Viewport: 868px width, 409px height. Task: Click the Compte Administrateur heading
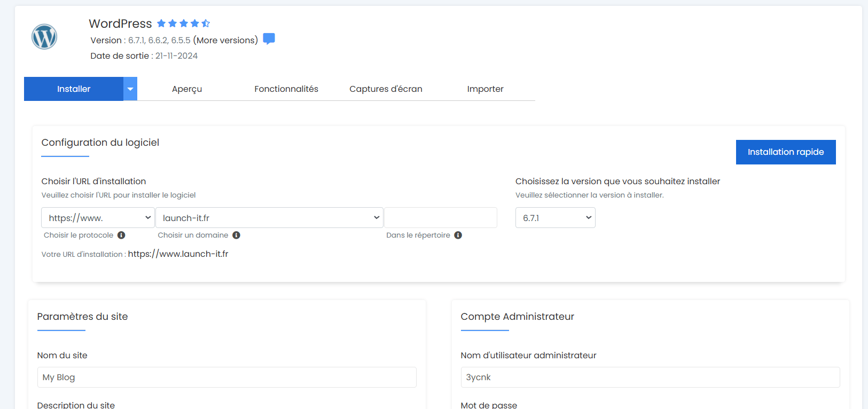tap(518, 317)
